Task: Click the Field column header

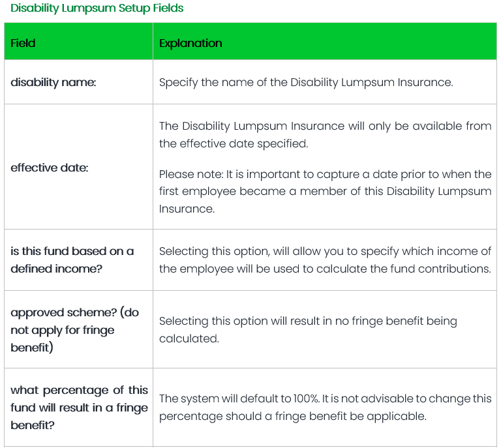Action: click(23, 43)
